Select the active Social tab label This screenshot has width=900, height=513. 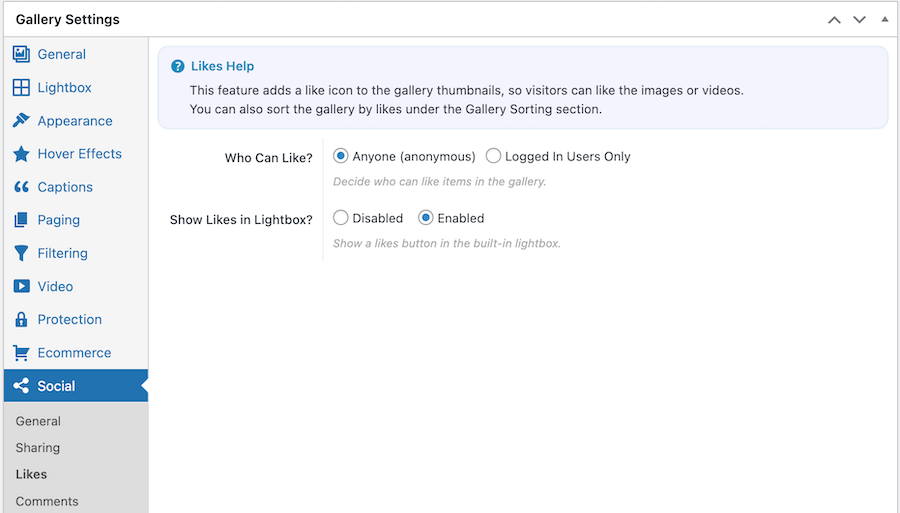tap(56, 386)
